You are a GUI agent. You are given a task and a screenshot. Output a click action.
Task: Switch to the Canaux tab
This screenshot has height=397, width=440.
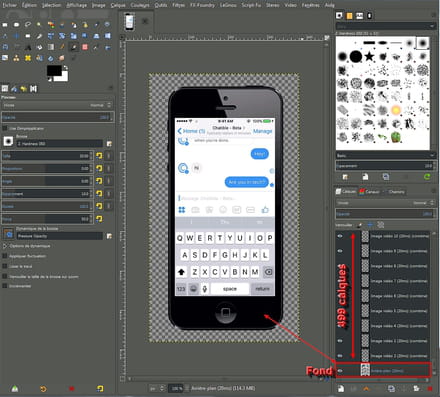tap(369, 192)
